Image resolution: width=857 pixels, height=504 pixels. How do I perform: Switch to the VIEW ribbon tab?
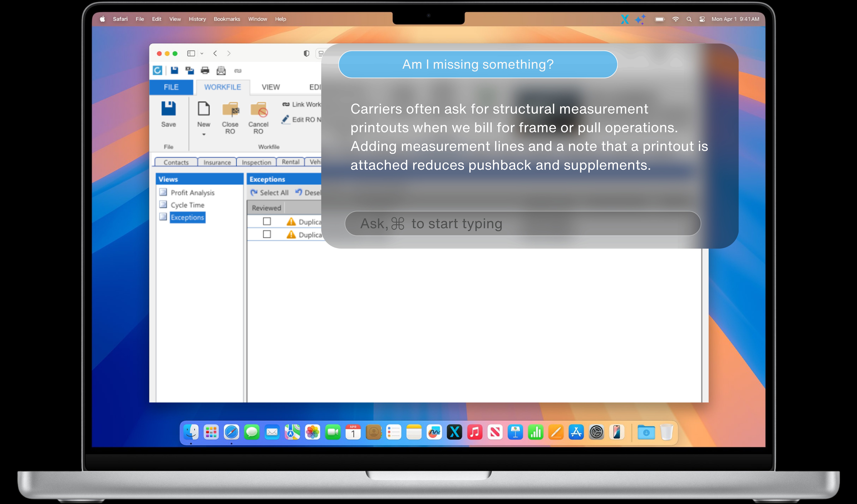[x=271, y=87]
